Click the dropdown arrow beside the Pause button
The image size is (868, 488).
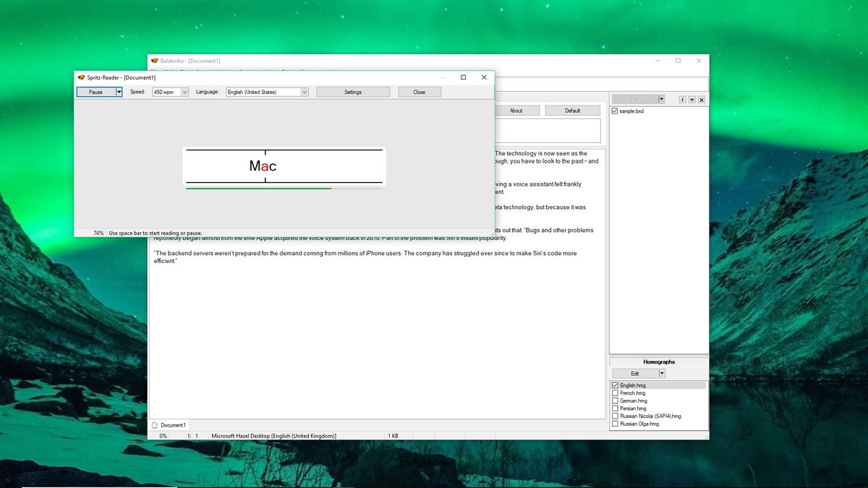[x=119, y=92]
